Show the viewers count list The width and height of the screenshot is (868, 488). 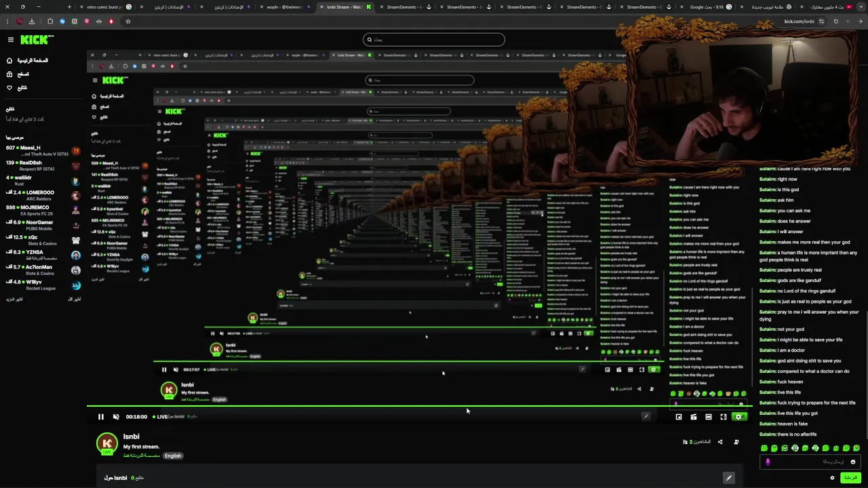pos(696,442)
